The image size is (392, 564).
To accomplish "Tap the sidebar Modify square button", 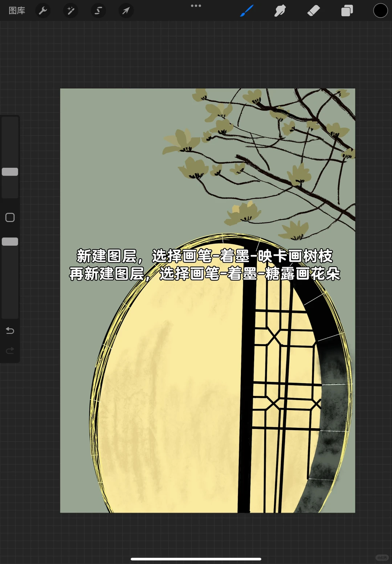I will pos(10,217).
